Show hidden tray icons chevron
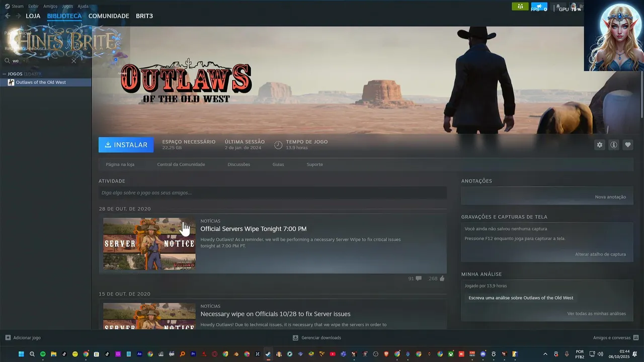 click(545, 354)
